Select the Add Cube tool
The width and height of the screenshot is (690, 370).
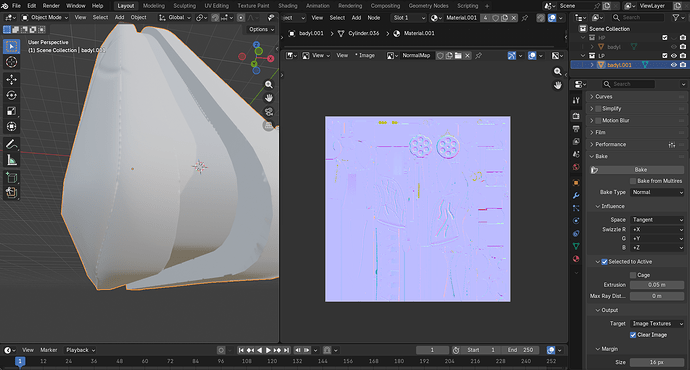(x=11, y=178)
